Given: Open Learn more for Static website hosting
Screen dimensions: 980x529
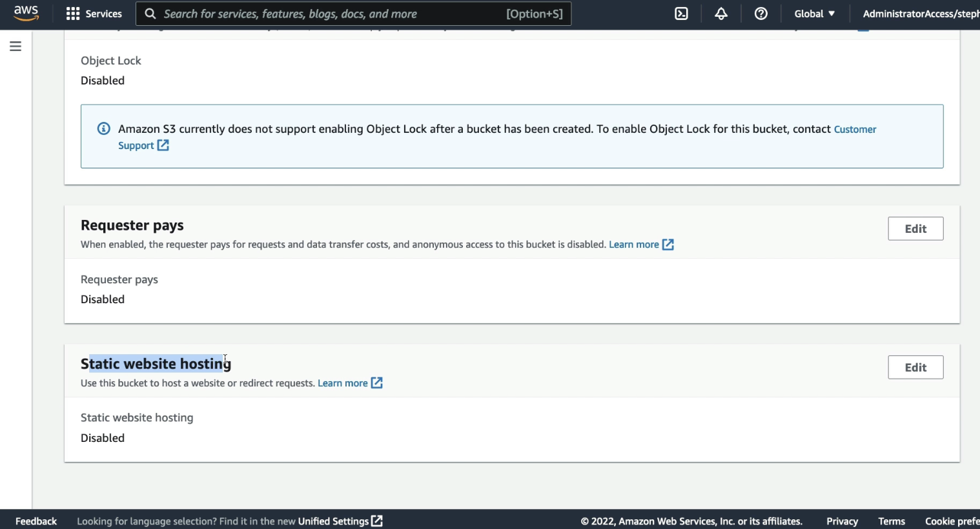Looking at the screenshot, I should pyautogui.click(x=343, y=383).
